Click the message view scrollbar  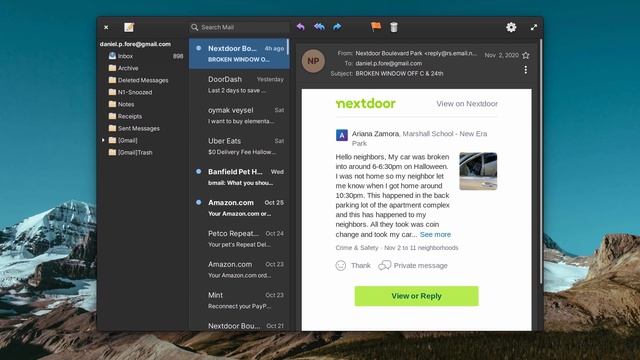pos(541,161)
